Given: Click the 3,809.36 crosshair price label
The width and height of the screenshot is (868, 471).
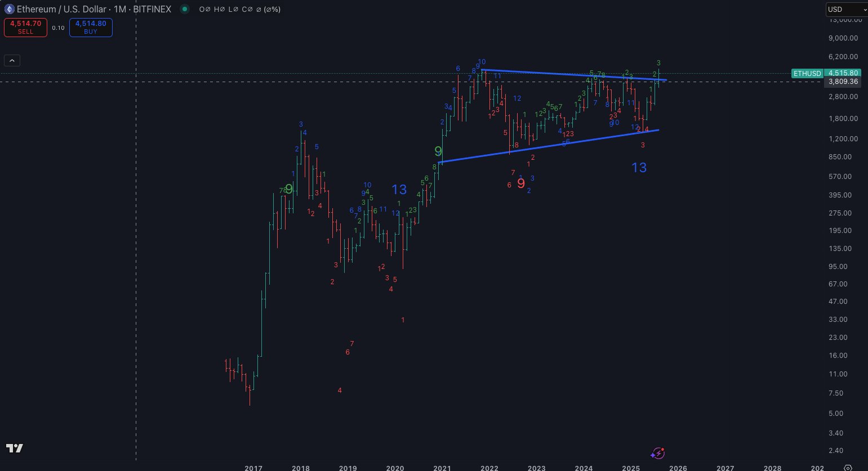Looking at the screenshot, I should point(843,82).
